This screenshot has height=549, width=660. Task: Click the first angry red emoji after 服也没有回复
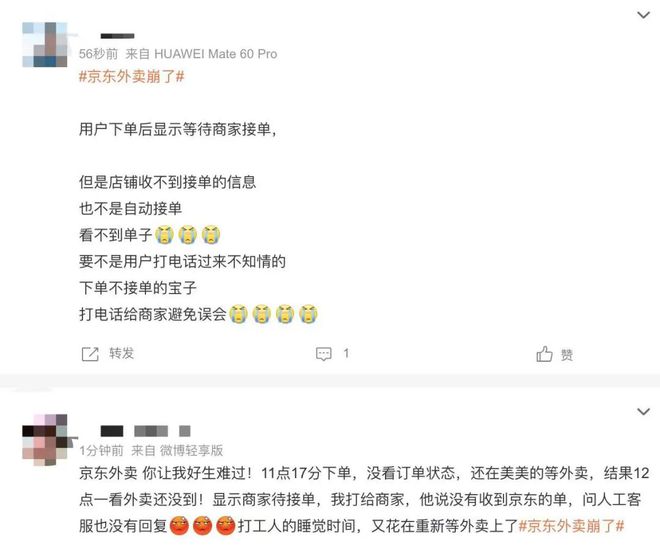click(179, 526)
